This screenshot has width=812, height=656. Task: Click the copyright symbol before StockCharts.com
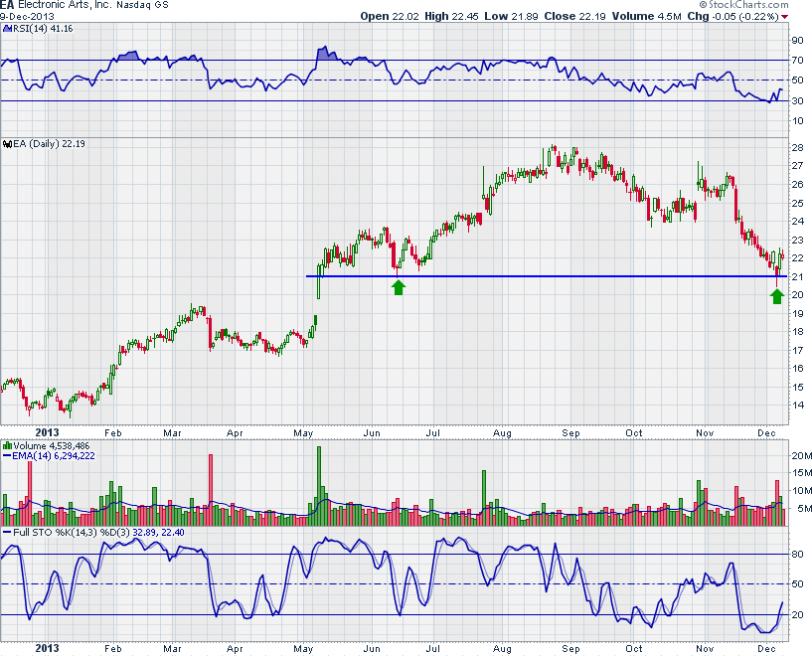[x=703, y=5]
